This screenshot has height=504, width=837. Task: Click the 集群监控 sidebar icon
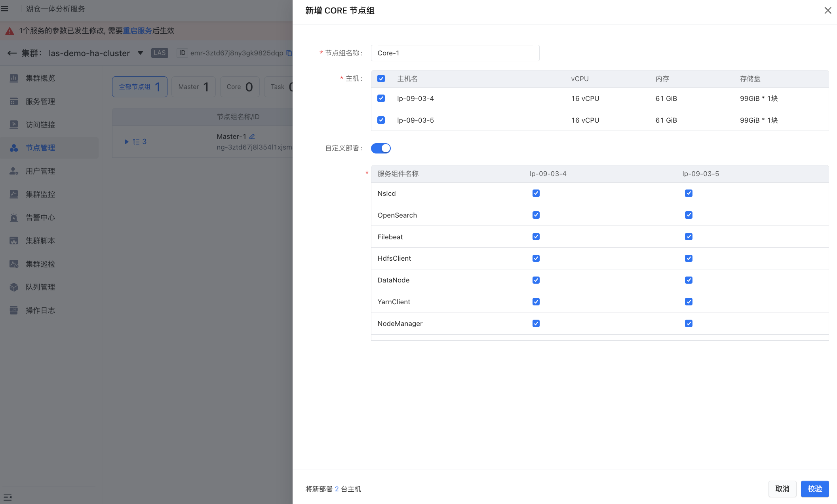(x=14, y=194)
